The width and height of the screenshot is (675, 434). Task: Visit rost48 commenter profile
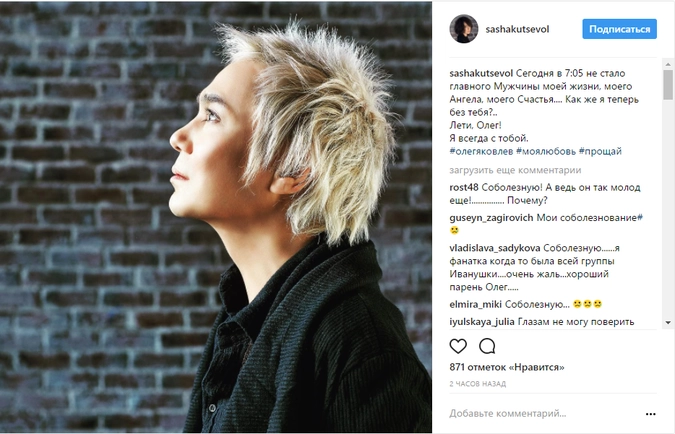(464, 187)
